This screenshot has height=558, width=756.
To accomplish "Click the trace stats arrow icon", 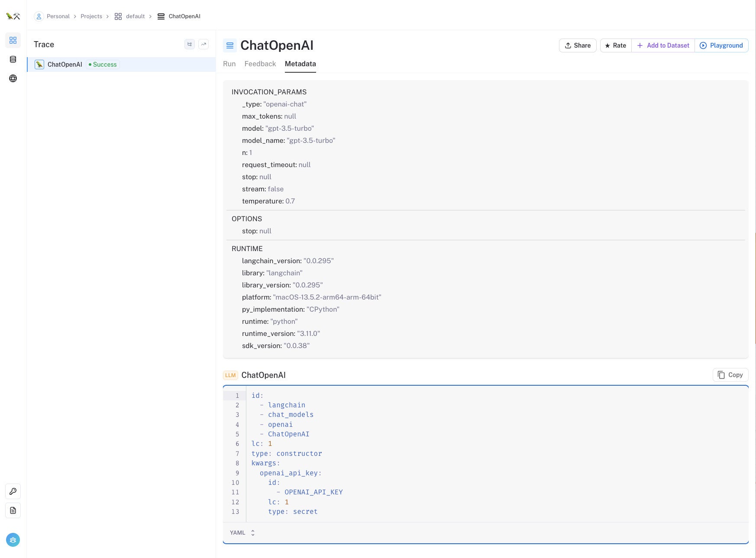I will pos(204,44).
